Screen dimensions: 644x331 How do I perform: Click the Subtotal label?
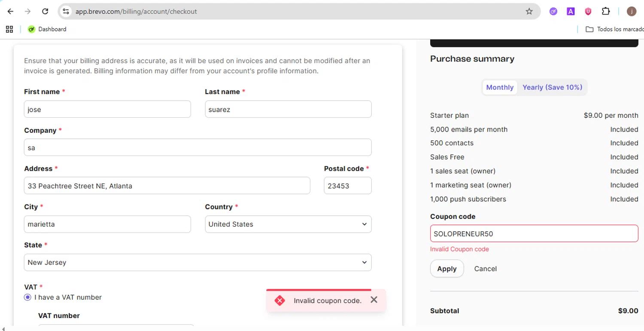pyautogui.click(x=444, y=311)
